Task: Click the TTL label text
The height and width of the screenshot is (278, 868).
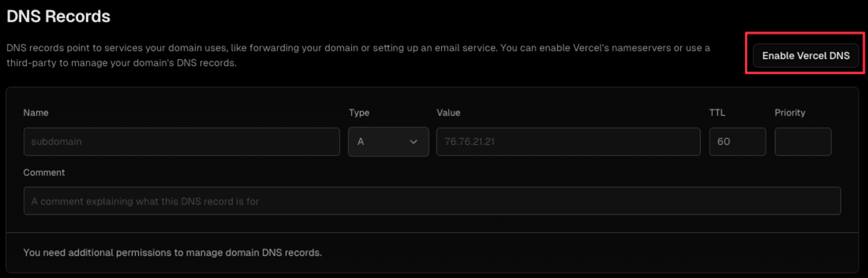Action: click(x=717, y=113)
